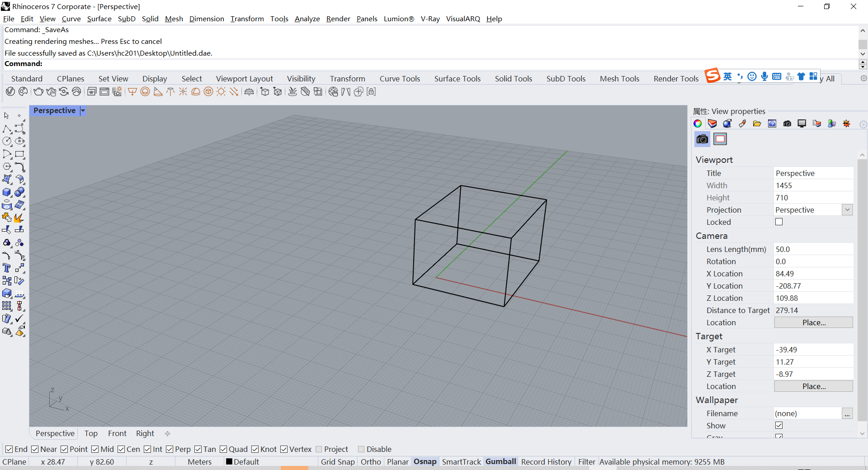Screen dimensions: 868x470
Task: Enable the Disable osnap checkbox
Action: [x=361, y=449]
